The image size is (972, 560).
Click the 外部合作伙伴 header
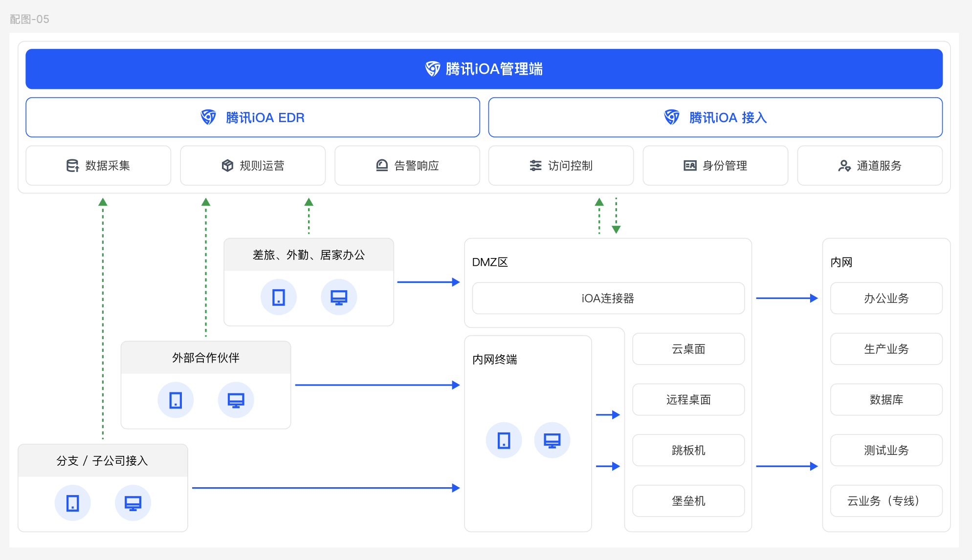(x=206, y=358)
